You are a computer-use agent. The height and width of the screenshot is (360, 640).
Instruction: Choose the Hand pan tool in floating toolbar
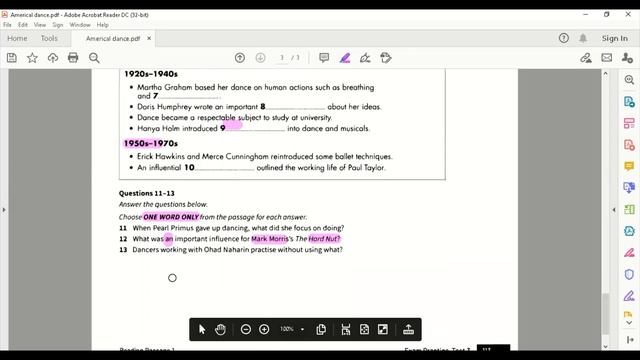tap(220, 329)
